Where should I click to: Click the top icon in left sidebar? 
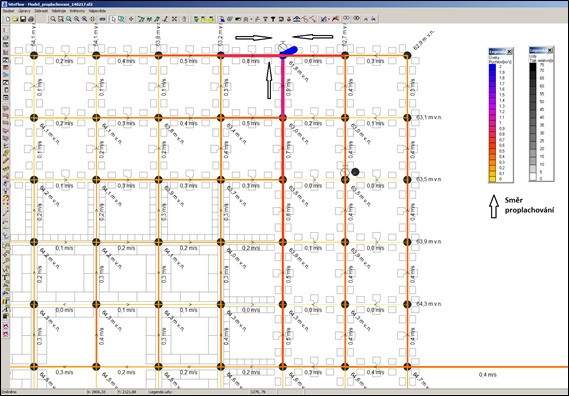point(5,30)
